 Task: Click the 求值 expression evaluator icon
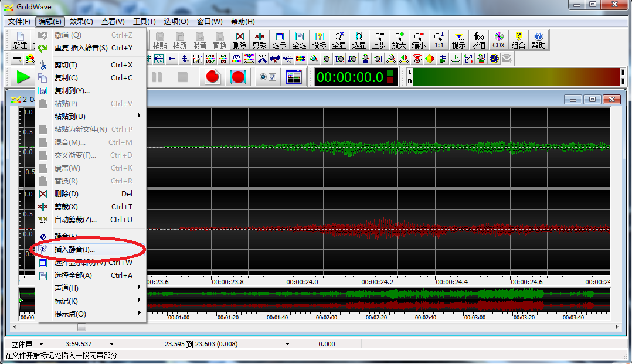[479, 40]
